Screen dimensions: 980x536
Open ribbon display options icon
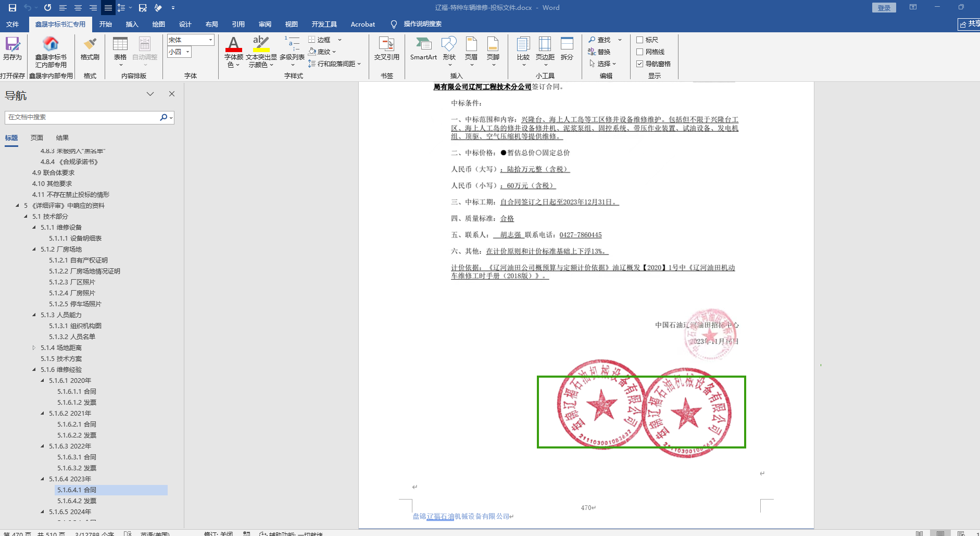coord(913,7)
